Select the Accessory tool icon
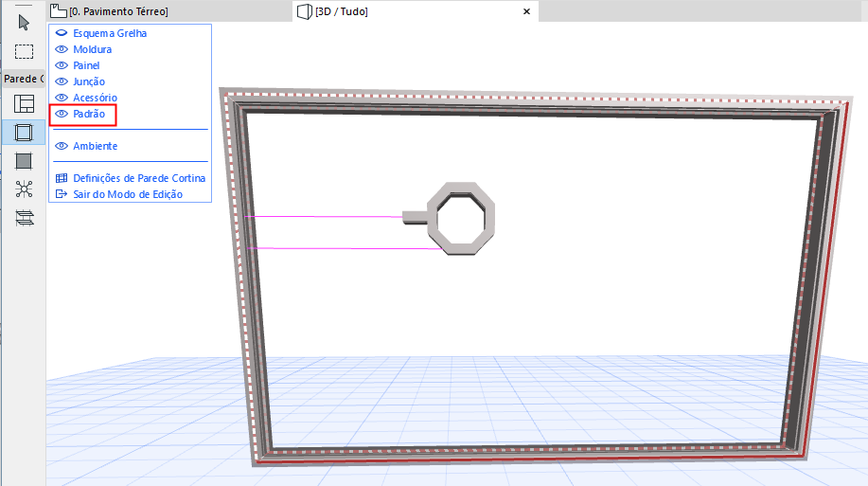Image resolution: width=868 pixels, height=486 pixels. click(24, 218)
